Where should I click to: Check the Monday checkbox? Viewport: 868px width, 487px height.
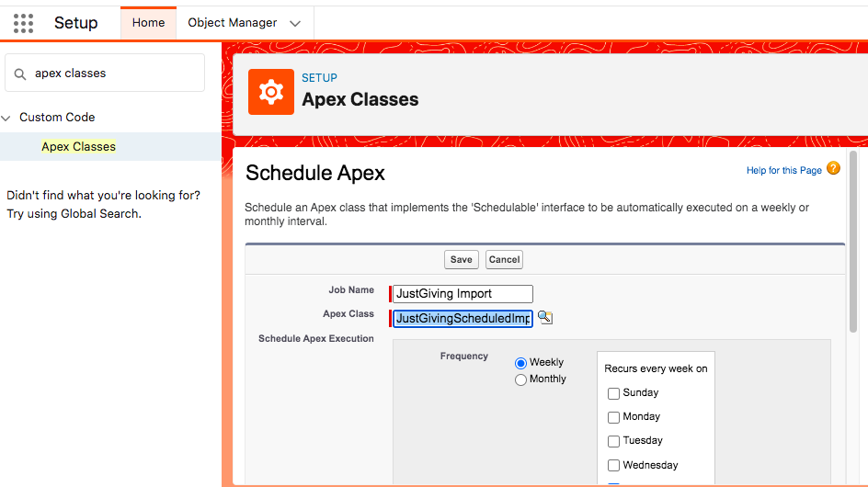pos(613,417)
